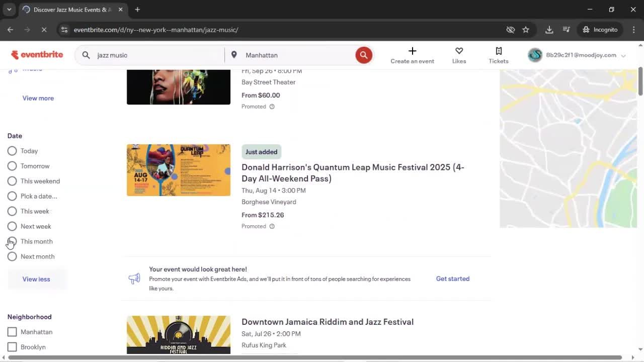This screenshot has width=644, height=362.
Task: Click 'From $215.26' price text
Action: tap(263, 215)
